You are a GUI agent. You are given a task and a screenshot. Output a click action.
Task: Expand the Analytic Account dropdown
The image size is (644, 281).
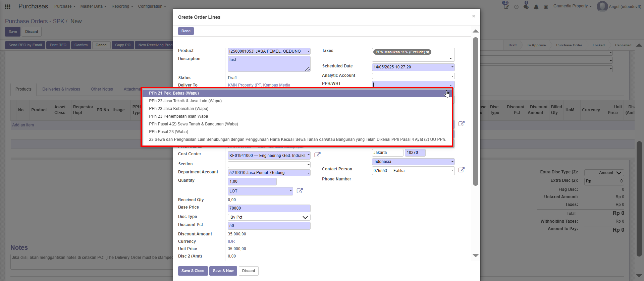(452, 76)
